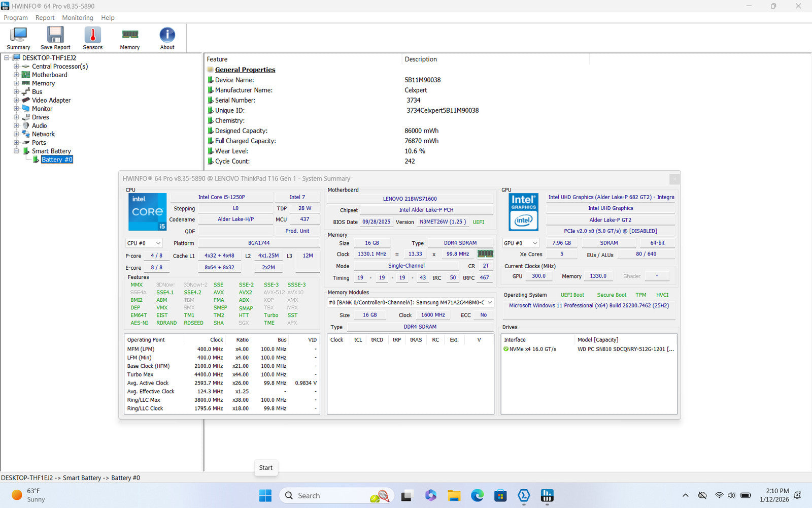Open the Monitoring menu
This screenshot has height=508, width=812.
(x=78, y=18)
